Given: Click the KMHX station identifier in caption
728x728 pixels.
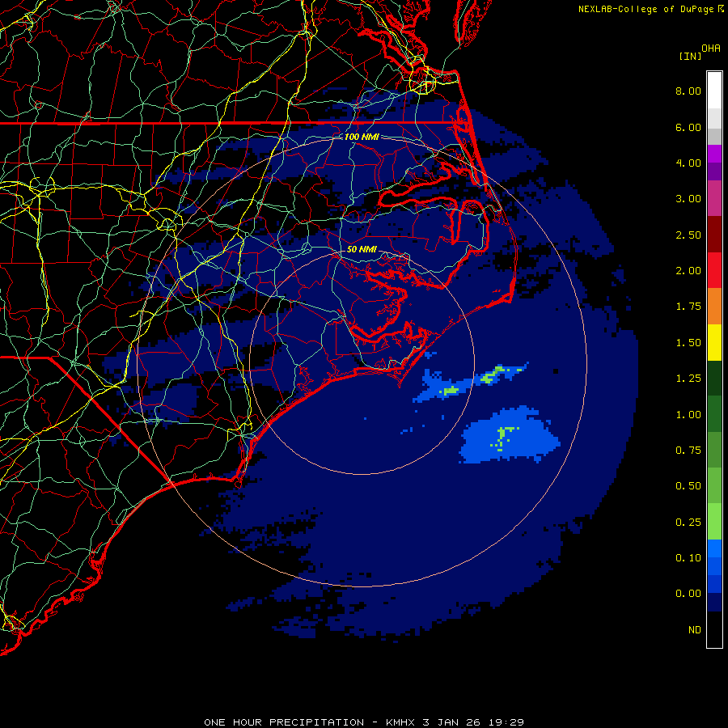Looking at the screenshot, I should coord(400,722).
